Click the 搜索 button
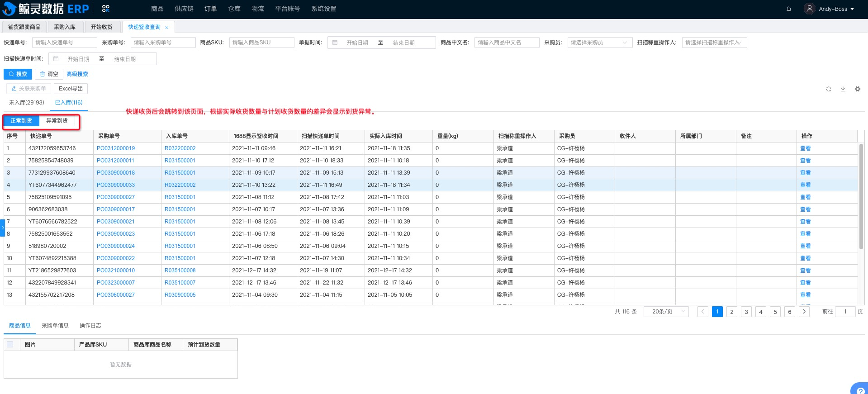 18,74
